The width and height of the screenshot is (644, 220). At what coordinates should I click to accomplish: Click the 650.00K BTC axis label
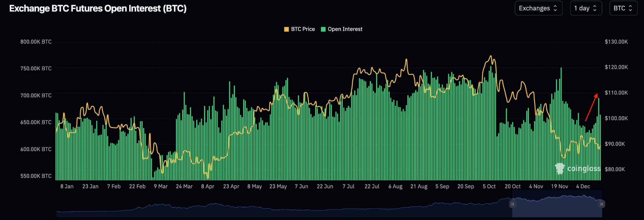tap(36, 122)
